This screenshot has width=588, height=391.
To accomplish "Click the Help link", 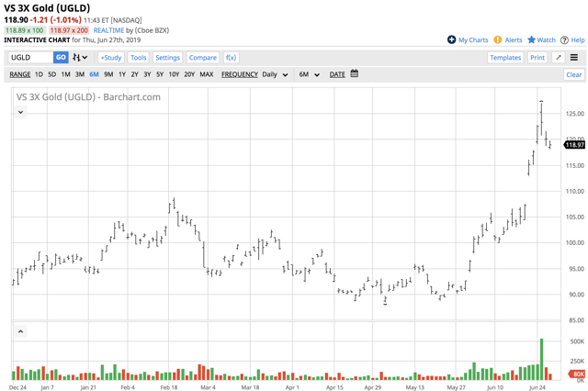I will point(578,39).
